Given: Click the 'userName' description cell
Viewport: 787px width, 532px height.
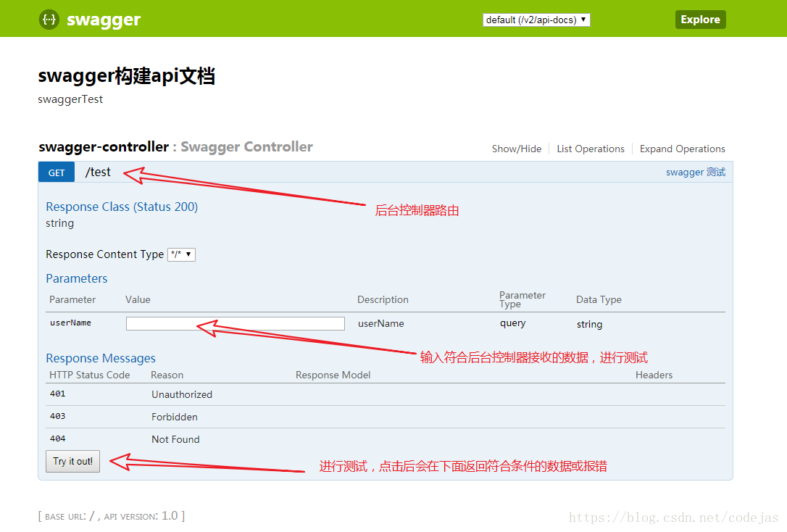Looking at the screenshot, I should tap(381, 324).
